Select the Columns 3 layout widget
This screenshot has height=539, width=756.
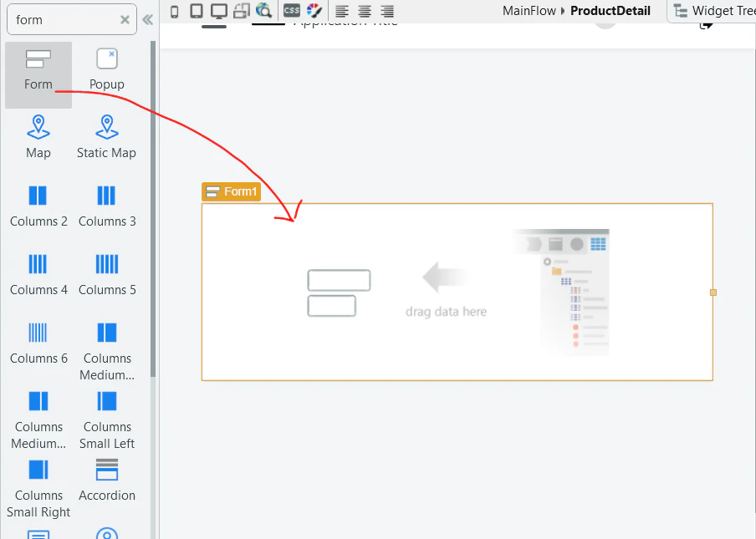(106, 206)
